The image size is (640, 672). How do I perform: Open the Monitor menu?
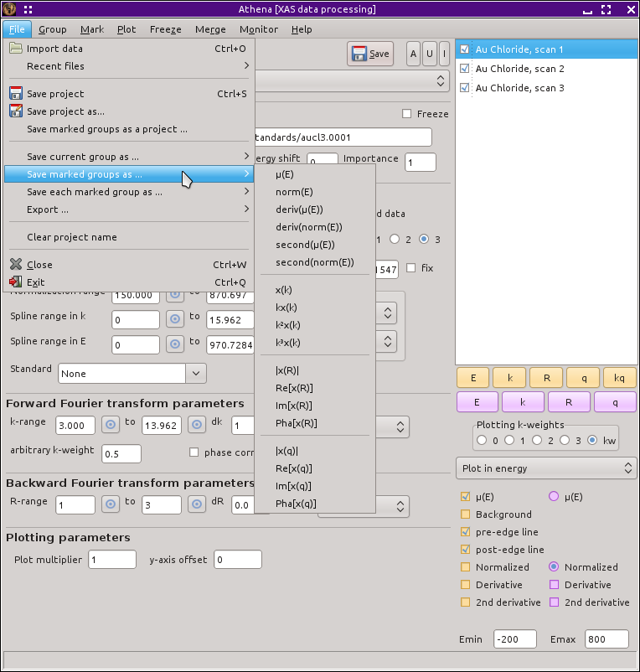pyautogui.click(x=258, y=29)
